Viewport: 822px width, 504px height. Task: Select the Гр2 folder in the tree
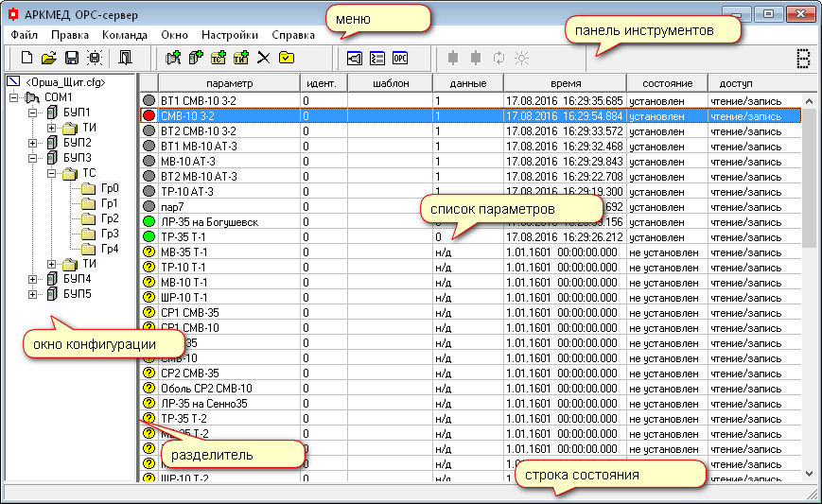[109, 218]
